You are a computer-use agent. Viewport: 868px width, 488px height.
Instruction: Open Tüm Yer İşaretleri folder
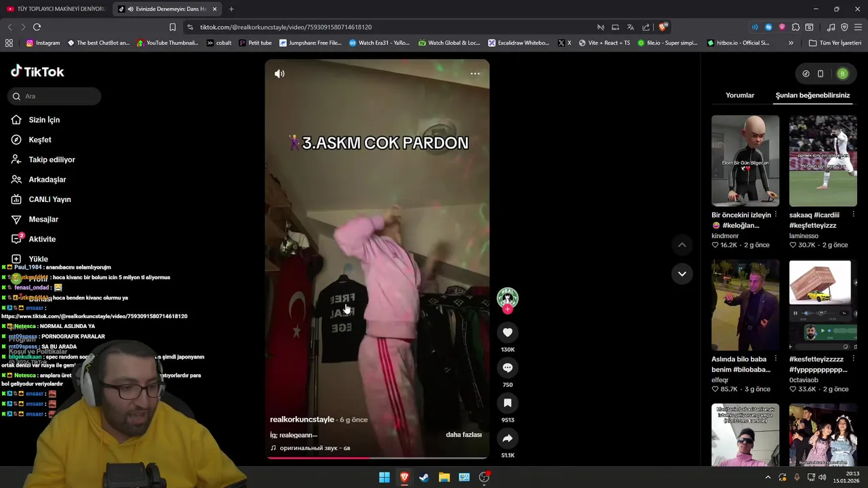pyautogui.click(x=835, y=43)
